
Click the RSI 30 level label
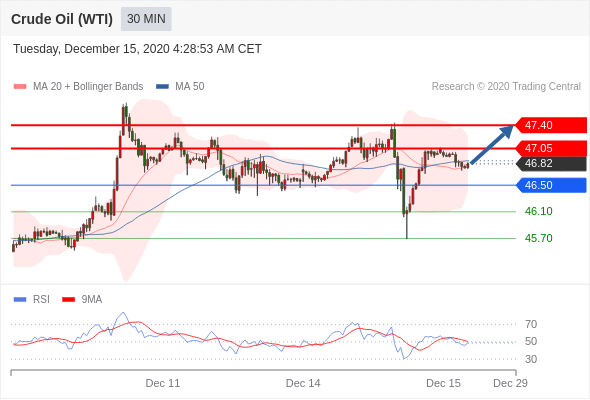531,359
